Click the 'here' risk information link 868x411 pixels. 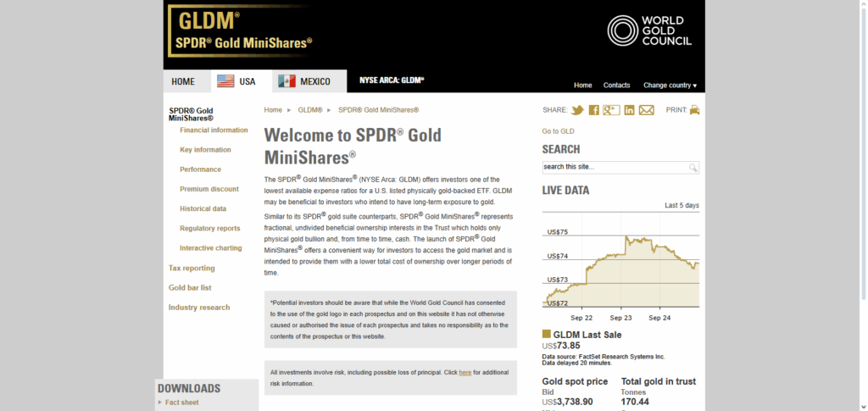(x=465, y=373)
